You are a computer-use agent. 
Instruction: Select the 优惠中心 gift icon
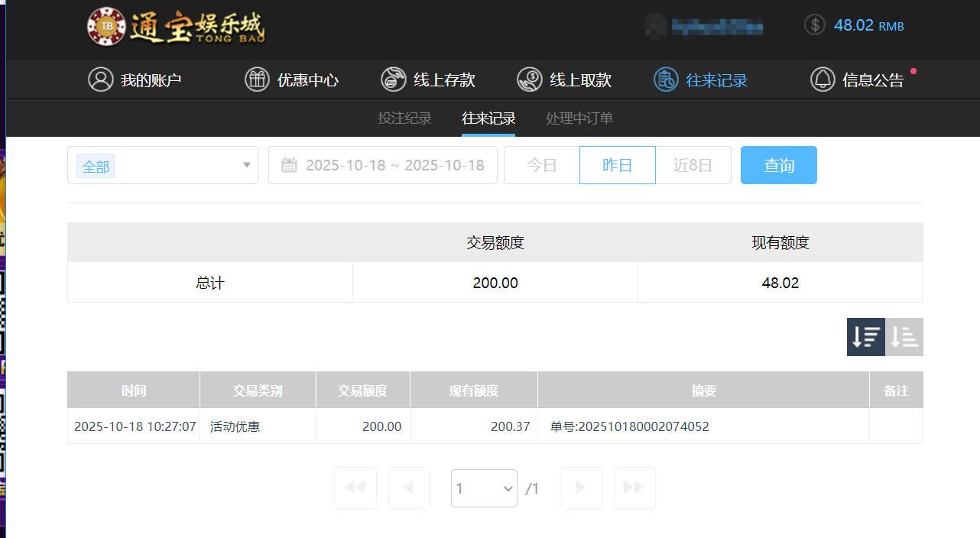coord(257,79)
